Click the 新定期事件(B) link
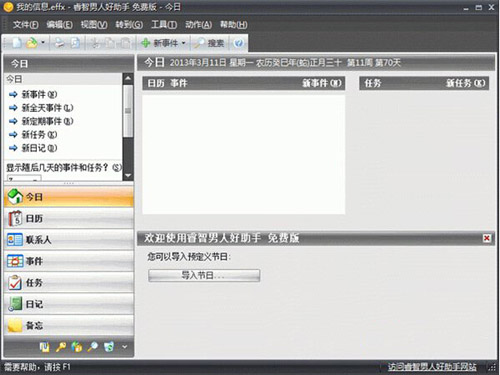This screenshot has height=375, width=500. pyautogui.click(x=47, y=121)
